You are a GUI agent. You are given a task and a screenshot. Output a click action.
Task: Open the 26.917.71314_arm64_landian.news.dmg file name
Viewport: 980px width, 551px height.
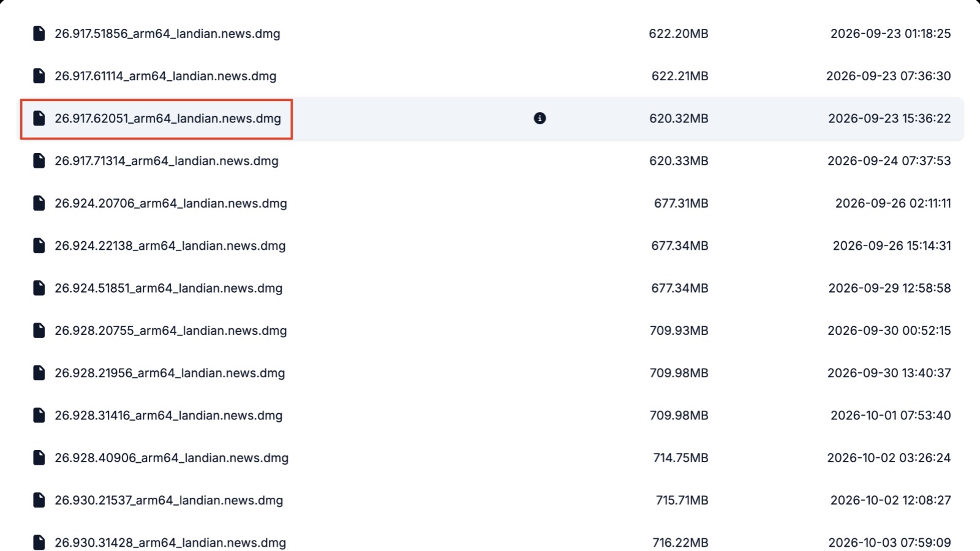[167, 161]
